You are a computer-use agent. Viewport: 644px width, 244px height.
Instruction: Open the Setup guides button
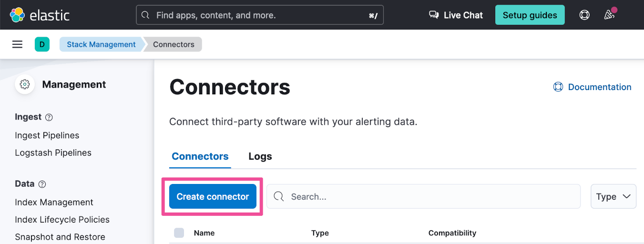click(530, 15)
